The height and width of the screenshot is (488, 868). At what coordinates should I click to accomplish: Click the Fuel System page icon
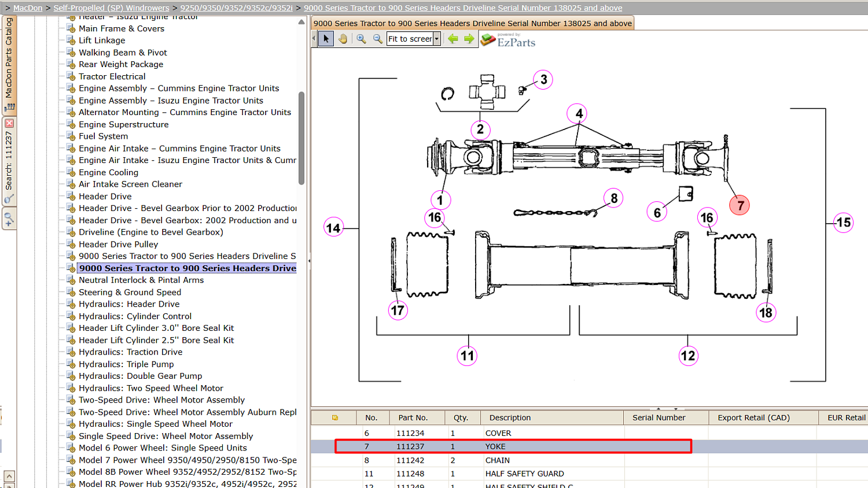[71, 136]
